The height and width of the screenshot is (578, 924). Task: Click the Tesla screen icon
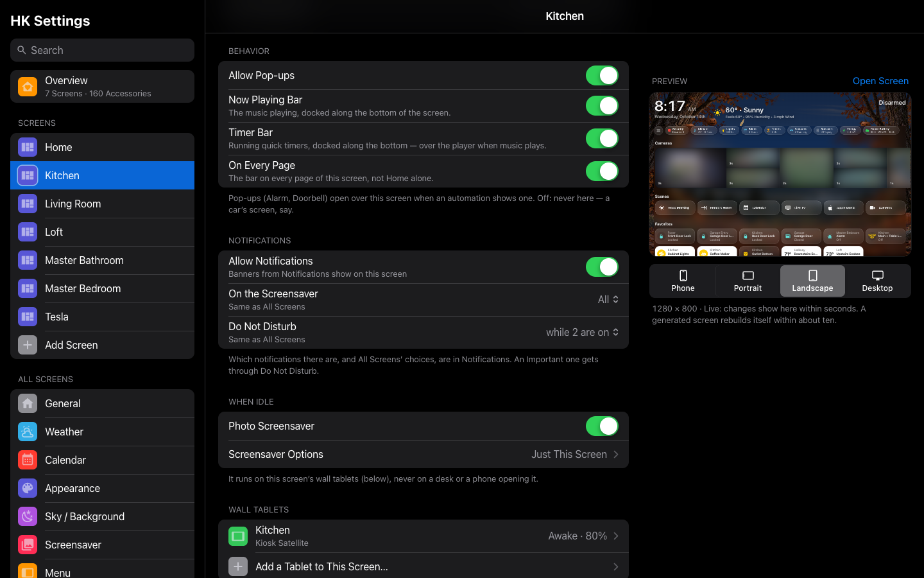tap(28, 317)
